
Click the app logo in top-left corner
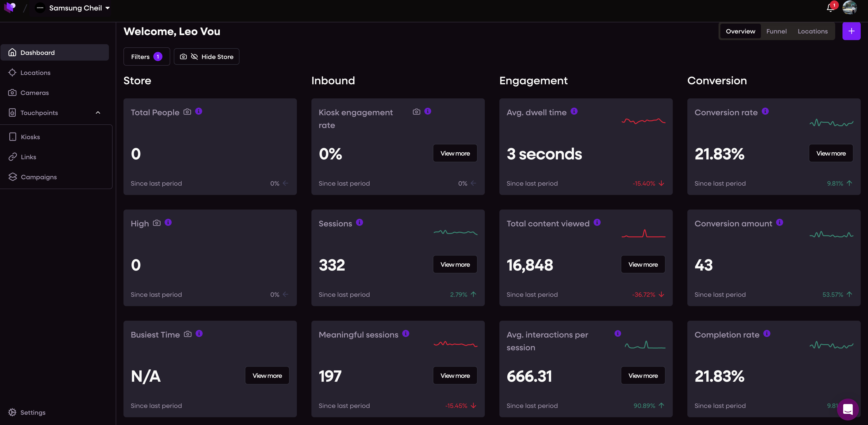(x=10, y=8)
